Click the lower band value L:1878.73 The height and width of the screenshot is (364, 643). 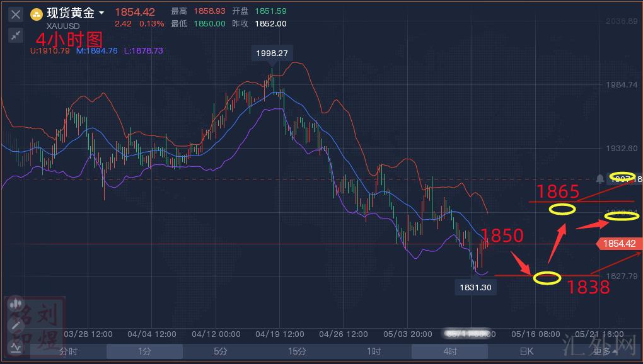(144, 51)
